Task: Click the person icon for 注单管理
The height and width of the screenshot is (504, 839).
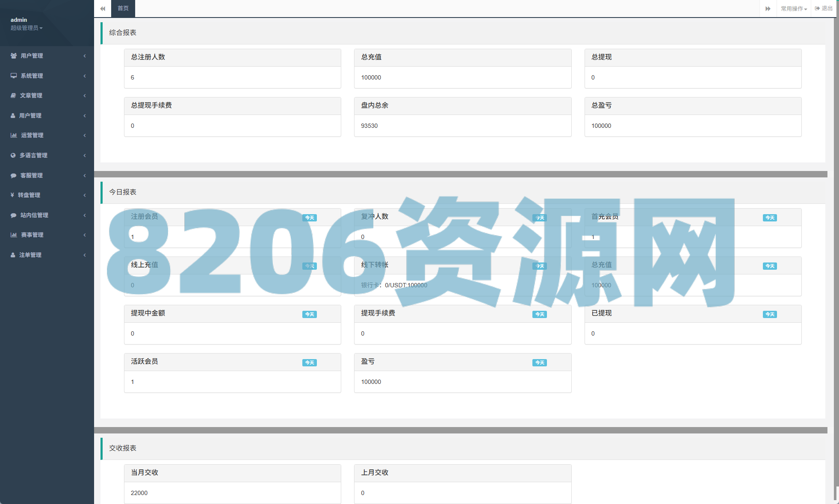Action: click(13, 255)
